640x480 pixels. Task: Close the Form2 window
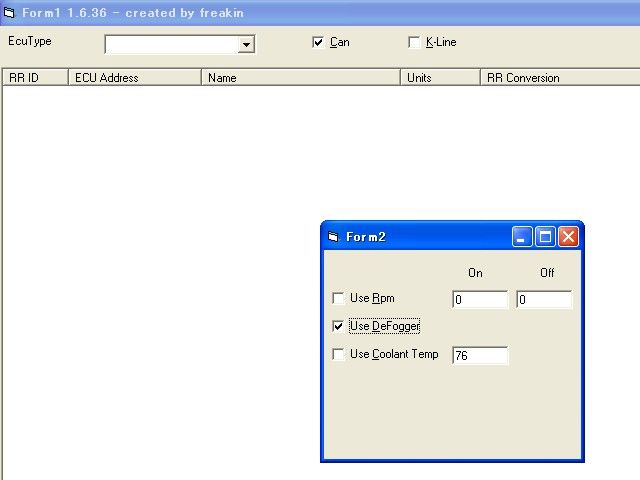(x=569, y=237)
